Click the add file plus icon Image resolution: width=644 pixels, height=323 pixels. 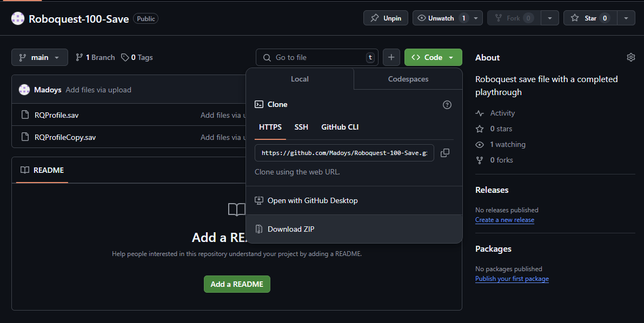coord(391,57)
